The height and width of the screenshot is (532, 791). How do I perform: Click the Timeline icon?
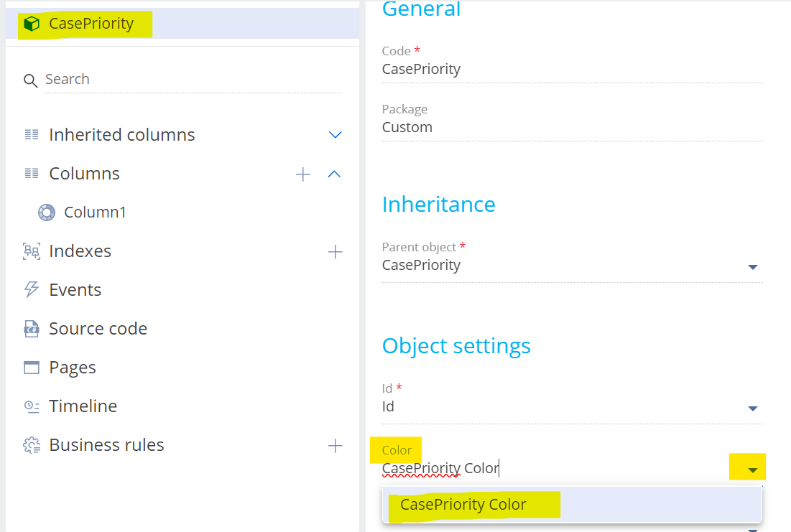click(x=29, y=406)
